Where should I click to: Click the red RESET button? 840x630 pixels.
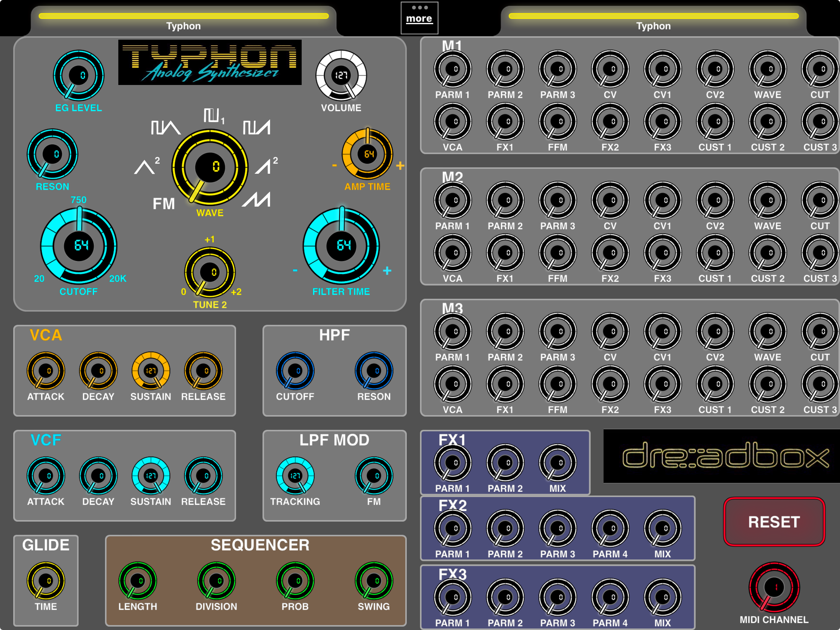click(774, 522)
